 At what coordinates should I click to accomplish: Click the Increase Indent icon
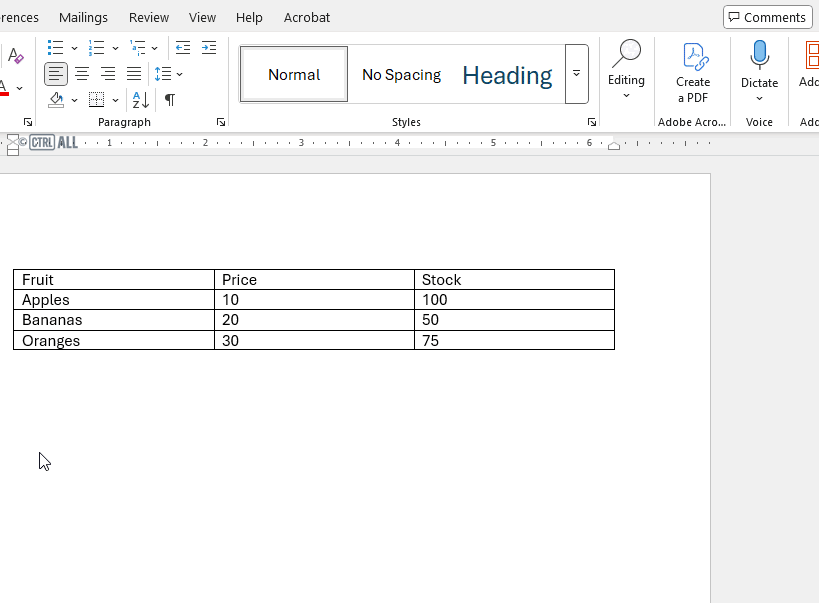pyautogui.click(x=209, y=47)
